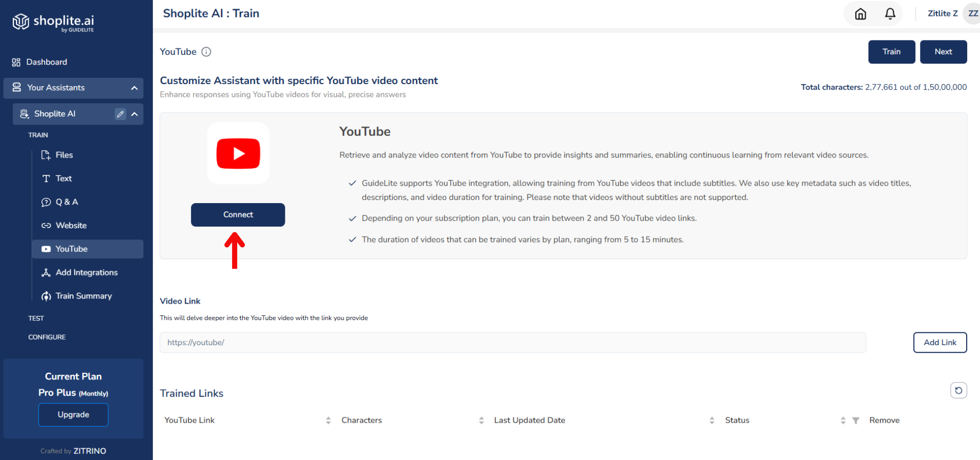
Task: Click the YouTube play logo thumbnail
Action: pos(238,153)
